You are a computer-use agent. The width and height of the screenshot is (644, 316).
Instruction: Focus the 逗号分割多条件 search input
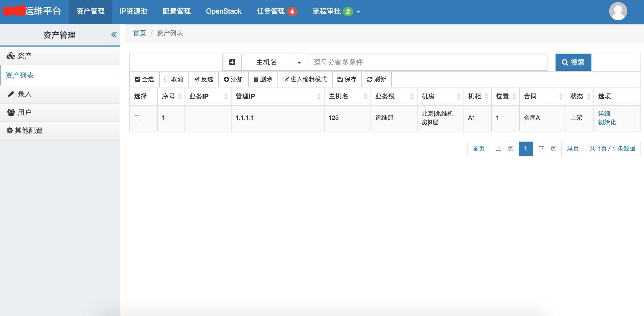pyautogui.click(x=427, y=62)
